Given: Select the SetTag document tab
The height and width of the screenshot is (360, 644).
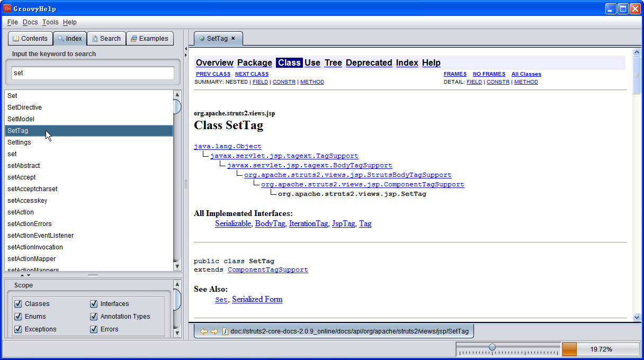Looking at the screenshot, I should click(218, 38).
